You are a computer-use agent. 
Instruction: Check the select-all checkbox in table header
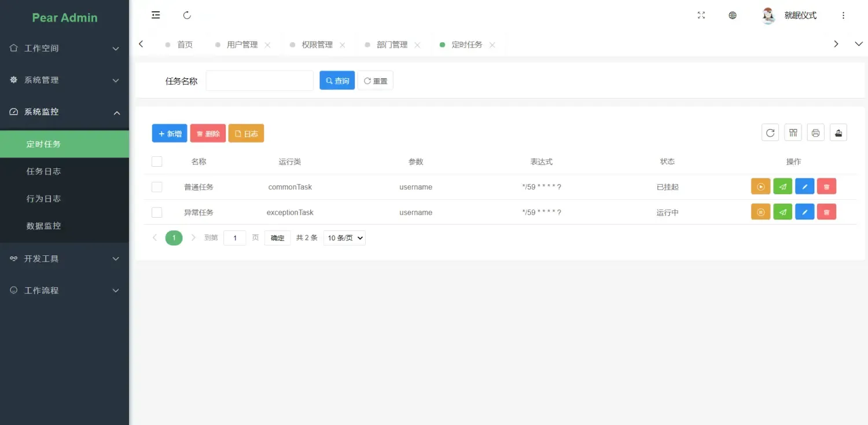click(157, 161)
